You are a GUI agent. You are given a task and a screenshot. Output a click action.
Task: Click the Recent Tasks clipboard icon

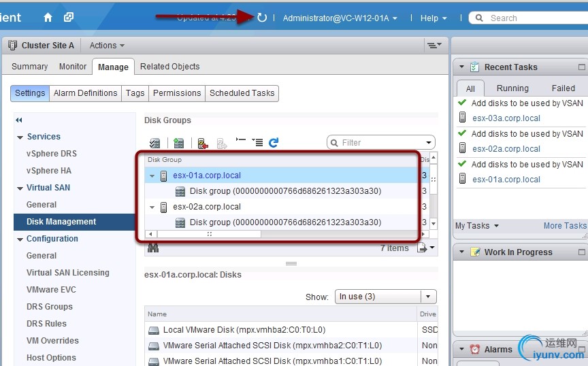[x=474, y=67]
